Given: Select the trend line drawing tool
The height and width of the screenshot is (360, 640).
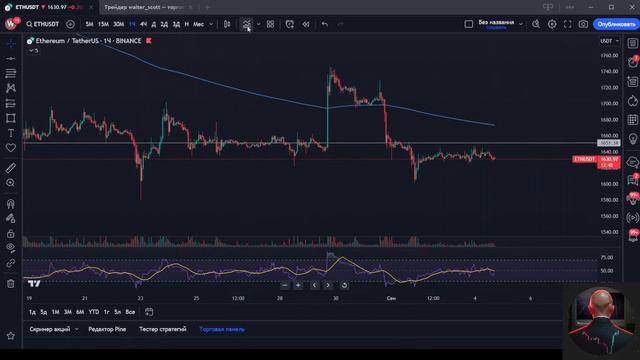Looking at the screenshot, I should [11, 59].
